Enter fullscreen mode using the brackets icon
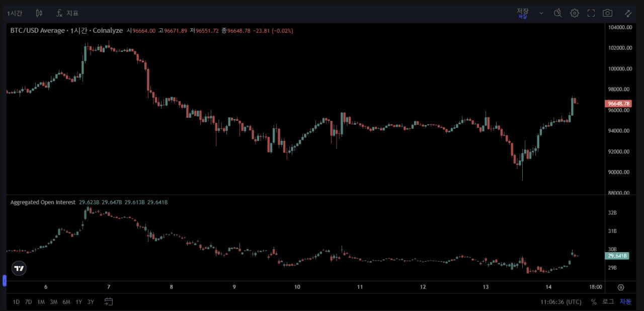Viewport: 644px width, 311px height. pos(591,13)
